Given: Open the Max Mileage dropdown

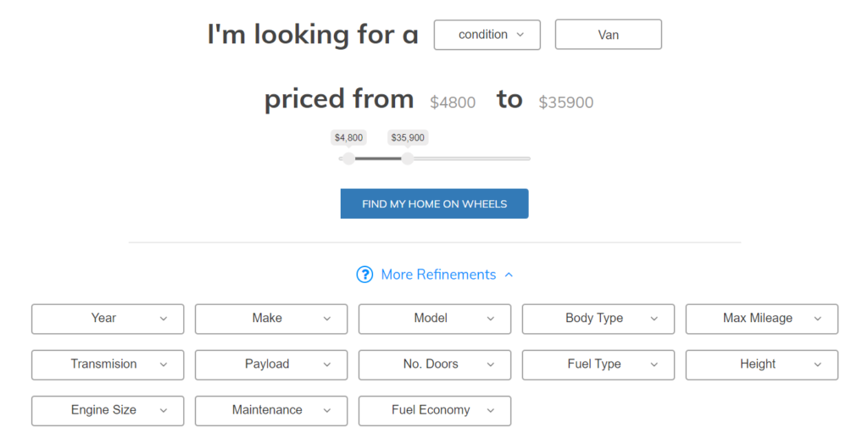Looking at the screenshot, I should 762,319.
